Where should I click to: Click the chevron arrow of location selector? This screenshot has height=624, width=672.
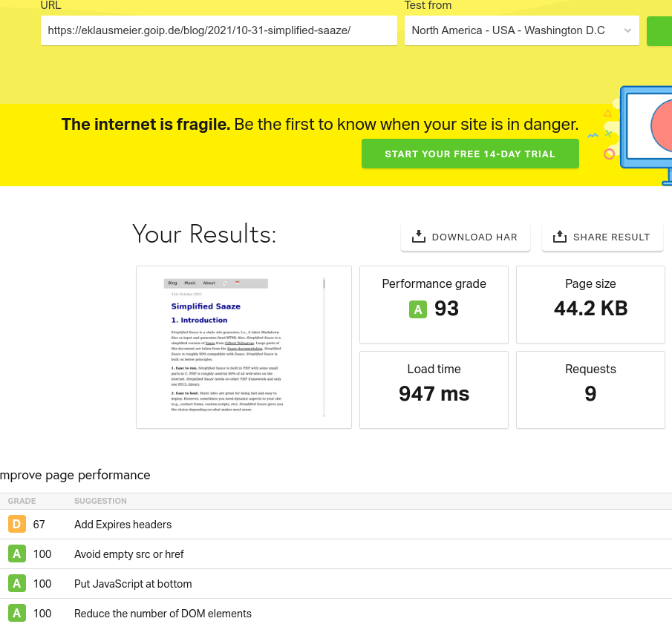coord(627,31)
